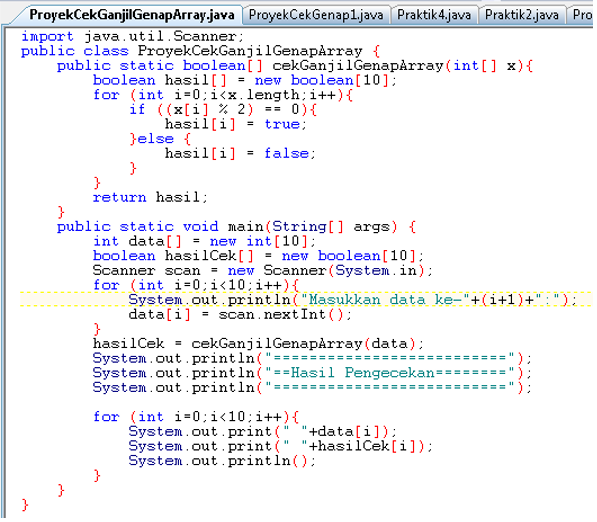
Task: Click the 'hasil[i] = true;' statement
Action: 236,124
